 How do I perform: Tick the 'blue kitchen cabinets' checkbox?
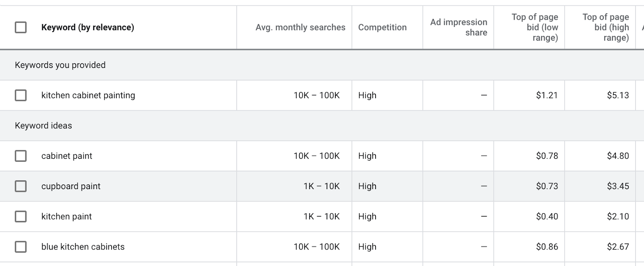21,247
